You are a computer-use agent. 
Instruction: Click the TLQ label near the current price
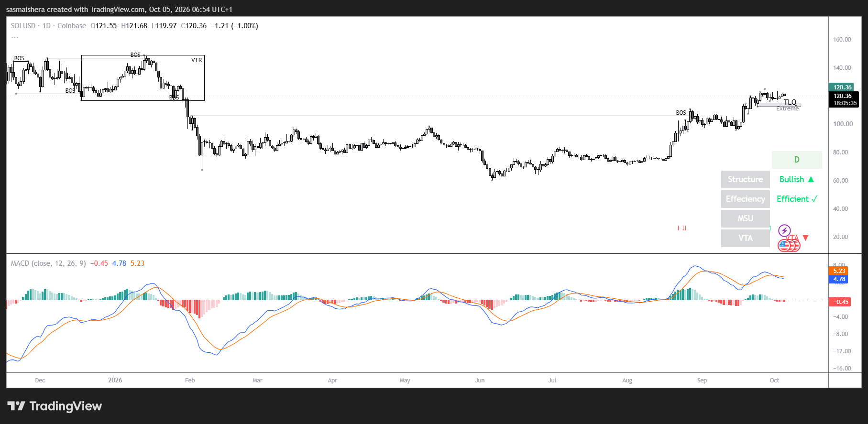click(790, 102)
